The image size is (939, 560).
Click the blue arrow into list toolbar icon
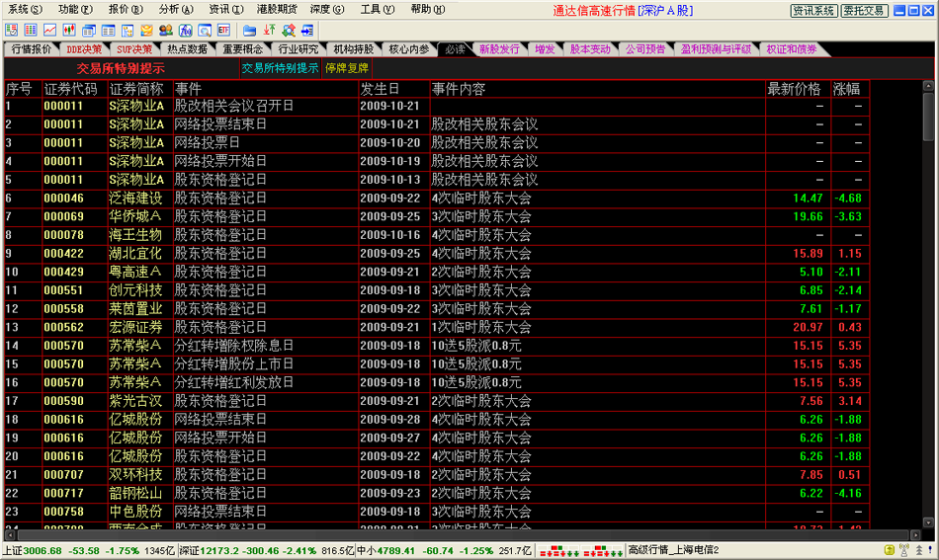click(307, 30)
